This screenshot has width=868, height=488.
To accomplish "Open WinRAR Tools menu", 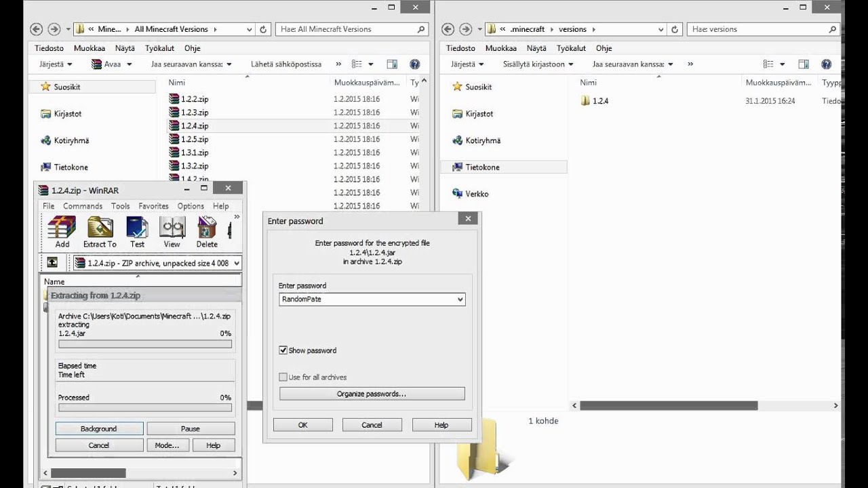I will click(120, 206).
